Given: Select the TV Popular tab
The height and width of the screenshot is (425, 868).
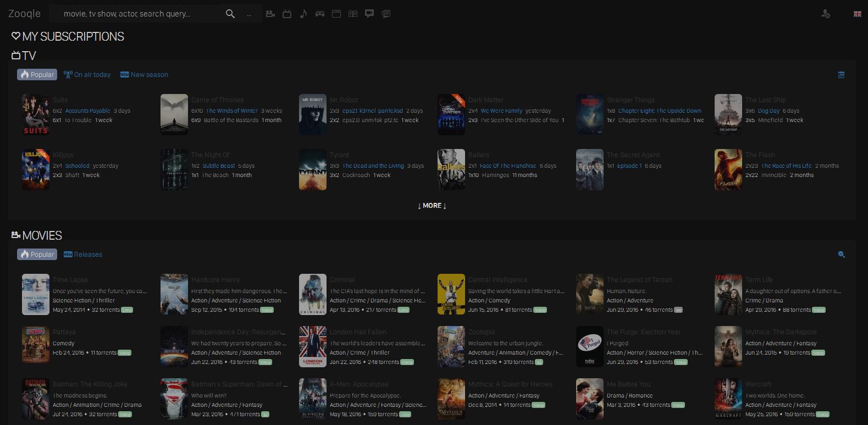Looking at the screenshot, I should (37, 74).
